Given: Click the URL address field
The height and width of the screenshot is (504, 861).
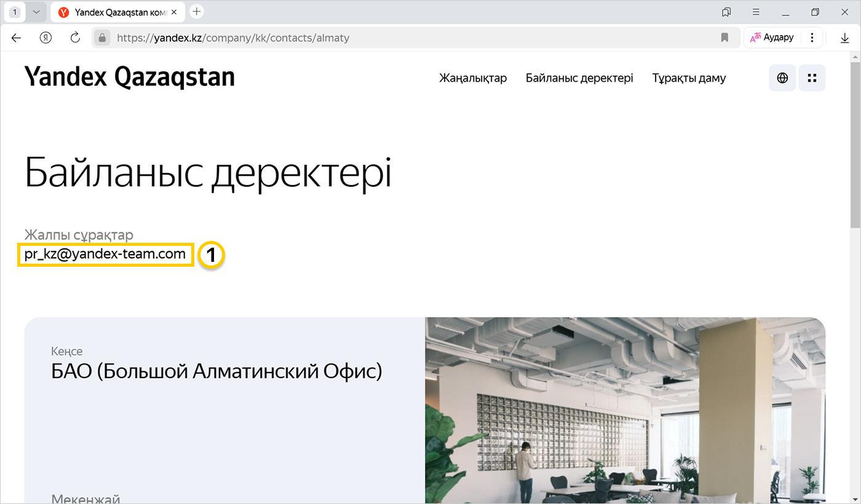Looking at the screenshot, I should pos(406,38).
